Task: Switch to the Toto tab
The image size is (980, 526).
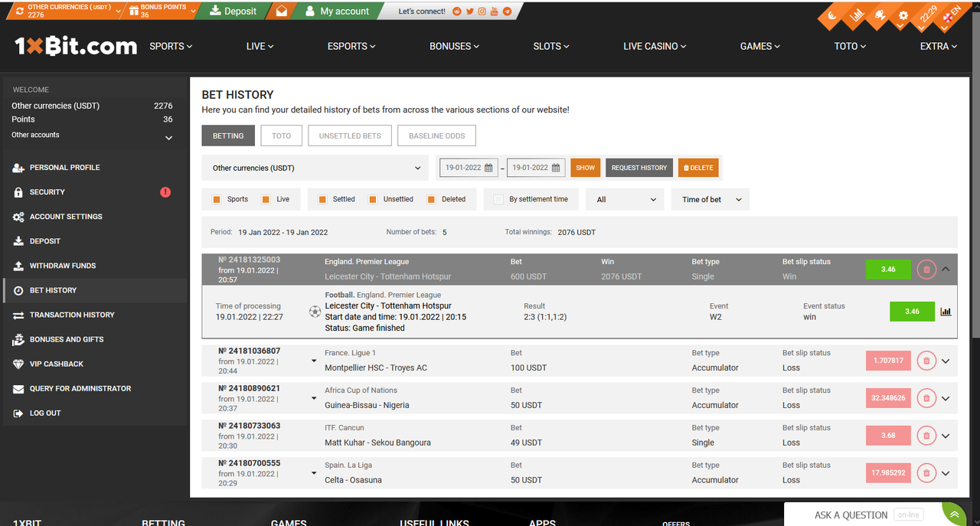Action: pyautogui.click(x=282, y=136)
